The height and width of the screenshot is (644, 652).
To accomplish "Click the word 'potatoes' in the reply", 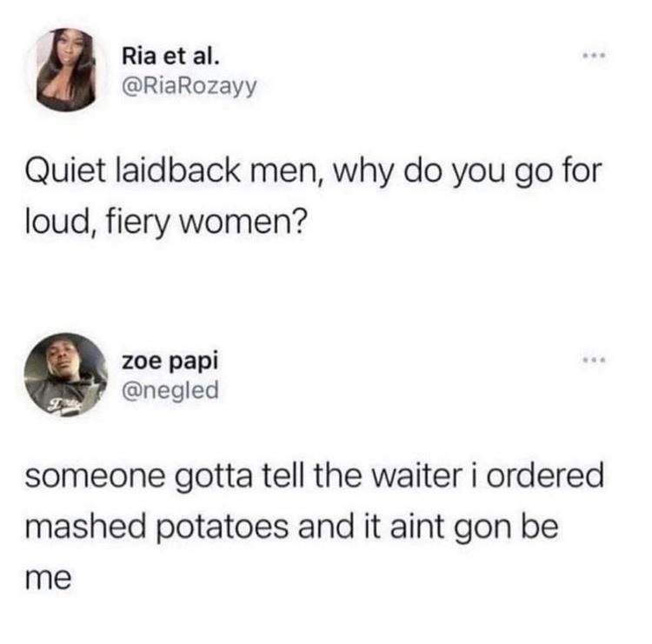I will pos(223,528).
